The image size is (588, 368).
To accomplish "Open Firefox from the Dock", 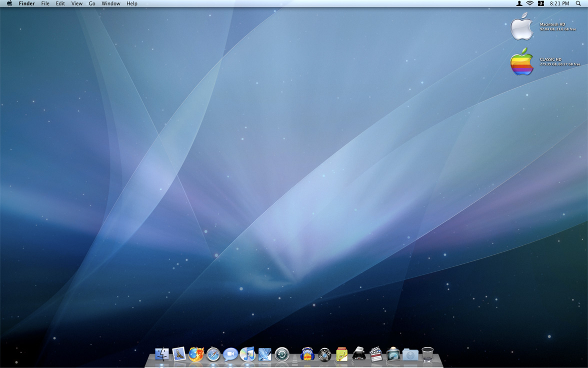I will click(x=196, y=354).
